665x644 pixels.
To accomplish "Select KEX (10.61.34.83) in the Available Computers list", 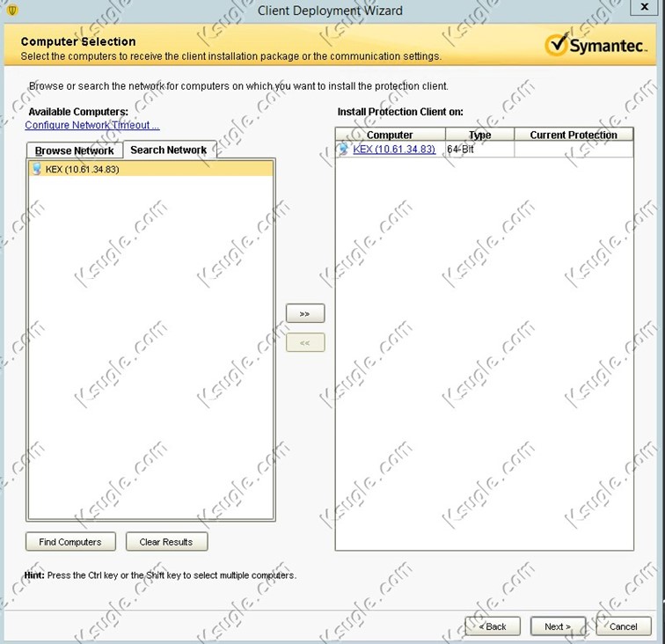I will (x=151, y=169).
